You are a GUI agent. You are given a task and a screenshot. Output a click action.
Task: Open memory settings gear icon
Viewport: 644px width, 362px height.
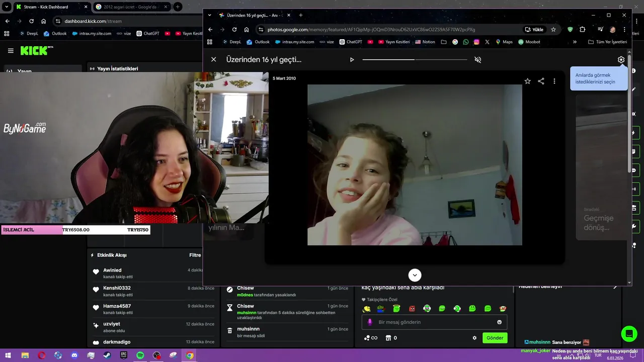[621, 59]
